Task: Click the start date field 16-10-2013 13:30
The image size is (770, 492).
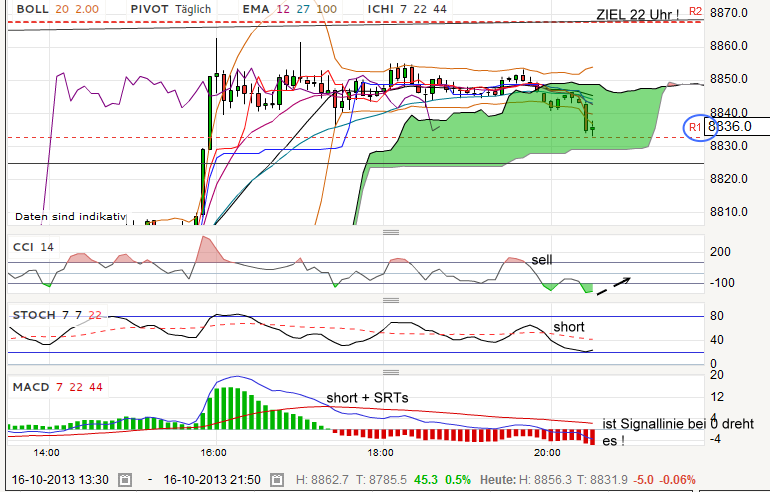Action: click(60, 480)
